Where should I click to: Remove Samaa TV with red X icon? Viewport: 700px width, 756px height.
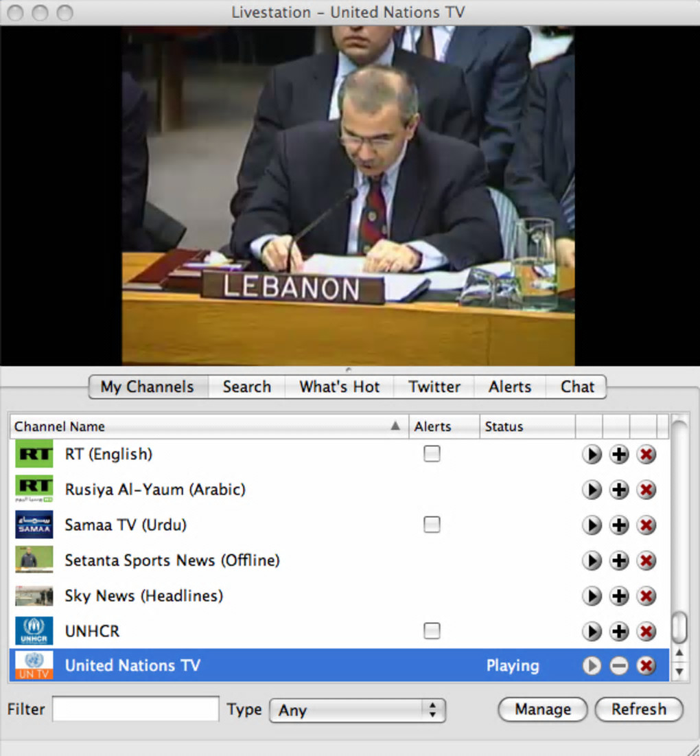pos(646,525)
